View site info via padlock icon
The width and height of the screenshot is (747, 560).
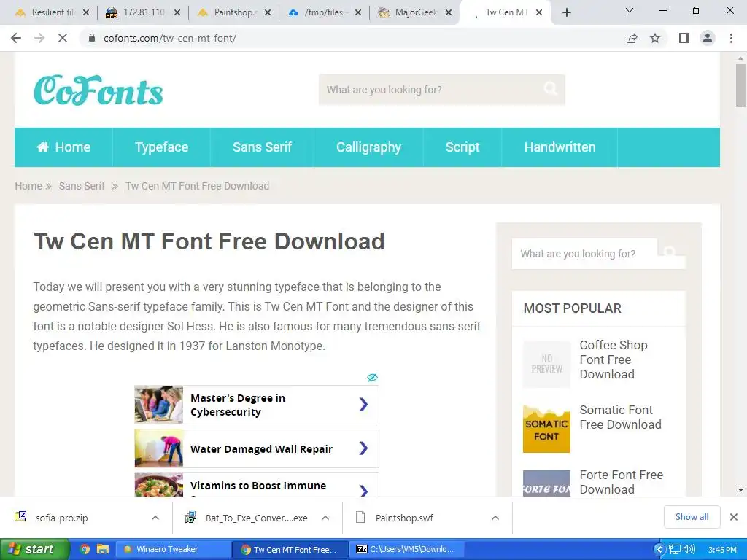point(92,38)
